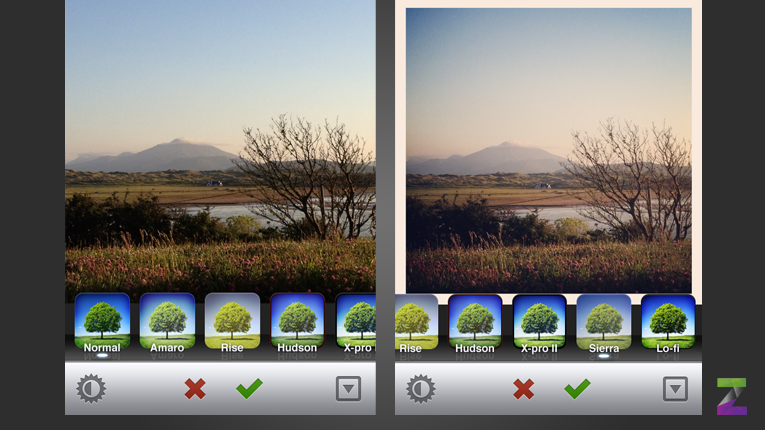Tap the partially visible Rise filter on right

416,323
